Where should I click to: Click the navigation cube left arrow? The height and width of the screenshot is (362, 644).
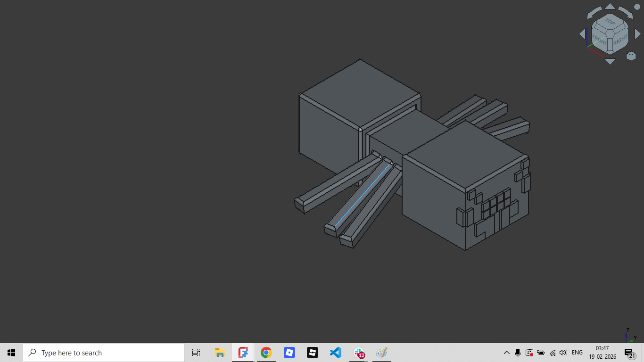(582, 34)
